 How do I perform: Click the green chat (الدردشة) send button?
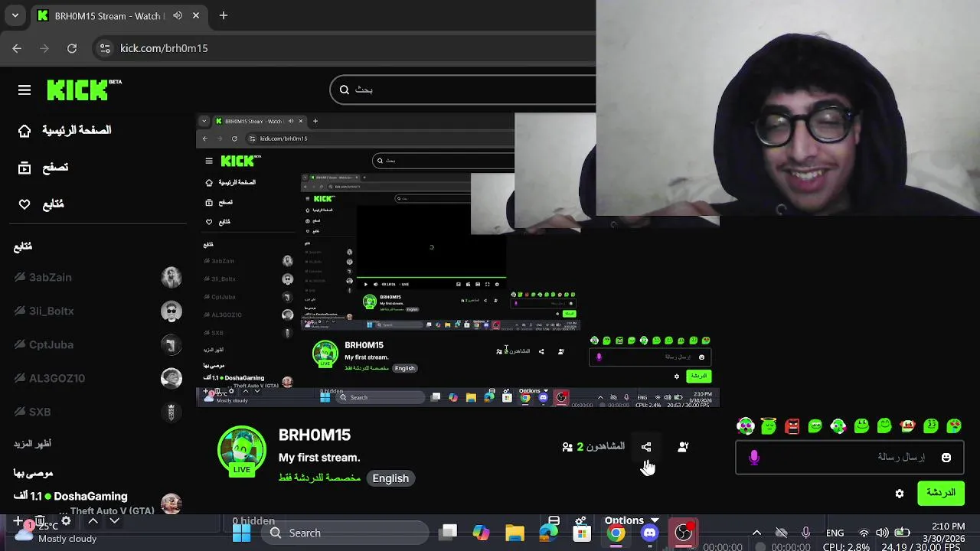click(941, 493)
